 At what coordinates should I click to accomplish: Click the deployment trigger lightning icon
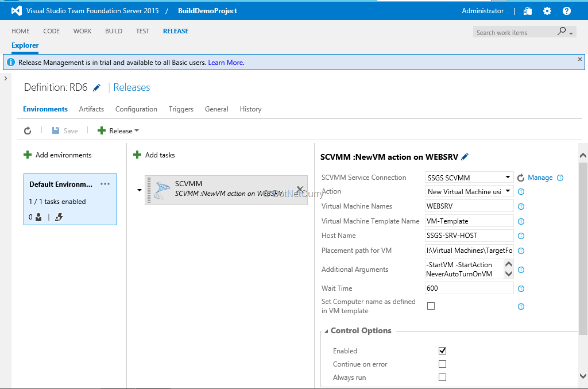[59, 217]
